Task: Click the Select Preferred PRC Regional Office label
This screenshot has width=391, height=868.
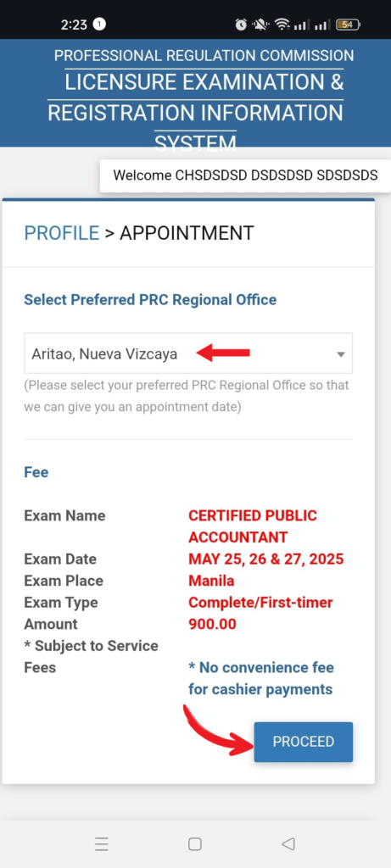Action: click(x=150, y=300)
